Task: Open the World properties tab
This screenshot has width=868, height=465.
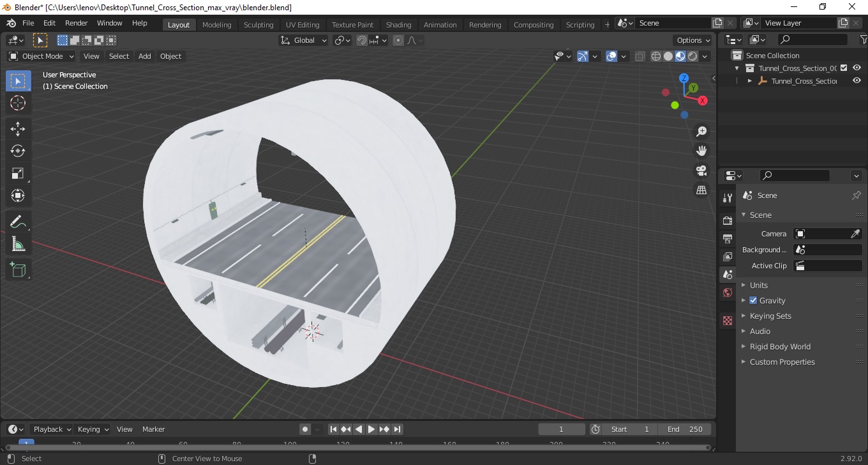Action: click(x=728, y=293)
